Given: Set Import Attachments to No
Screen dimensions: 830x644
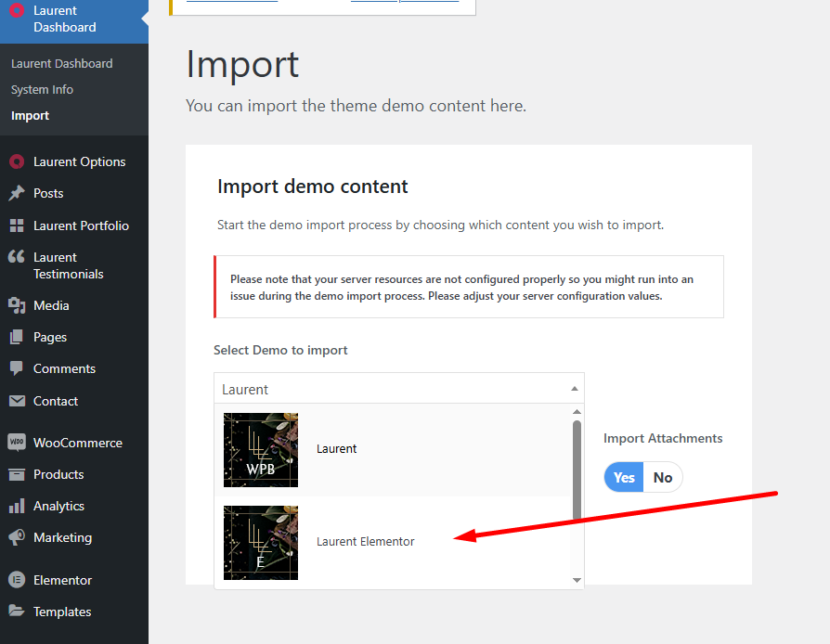Looking at the screenshot, I should pos(663,477).
